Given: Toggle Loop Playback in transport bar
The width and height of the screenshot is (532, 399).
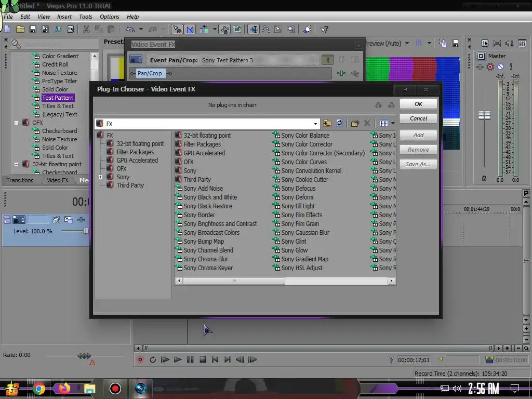Looking at the screenshot, I should pos(153,360).
